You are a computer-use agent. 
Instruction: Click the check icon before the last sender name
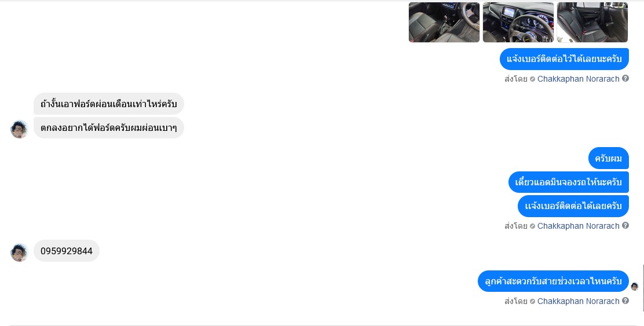click(532, 301)
